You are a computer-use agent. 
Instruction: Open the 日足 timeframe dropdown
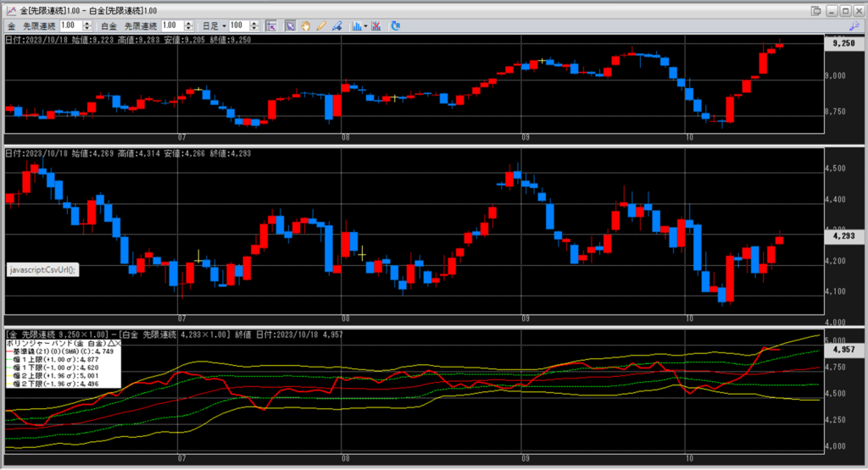click(x=224, y=25)
